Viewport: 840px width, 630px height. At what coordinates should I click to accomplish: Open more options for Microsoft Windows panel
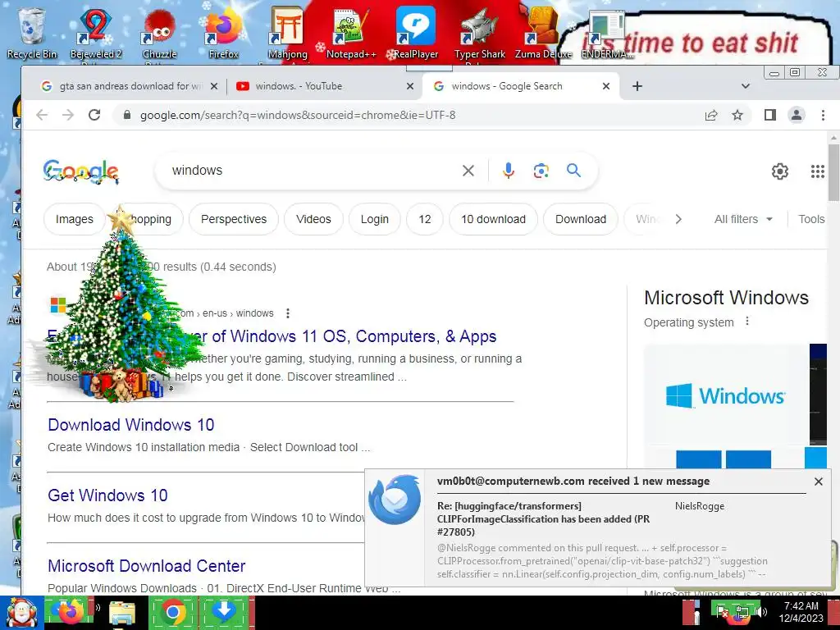[x=747, y=322]
